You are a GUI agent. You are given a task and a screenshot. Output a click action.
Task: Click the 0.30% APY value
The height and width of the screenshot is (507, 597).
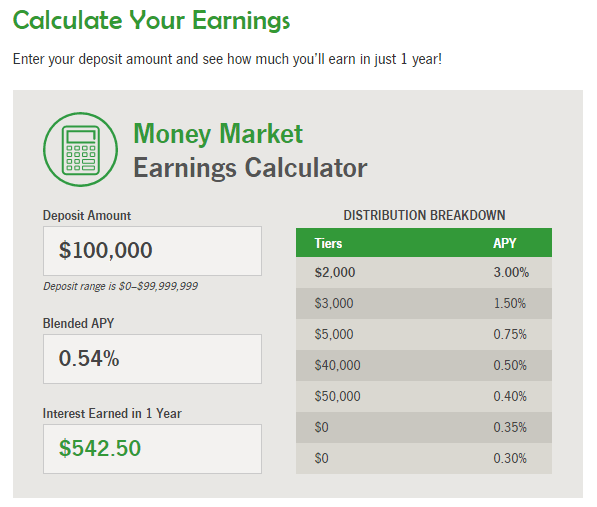click(510, 458)
